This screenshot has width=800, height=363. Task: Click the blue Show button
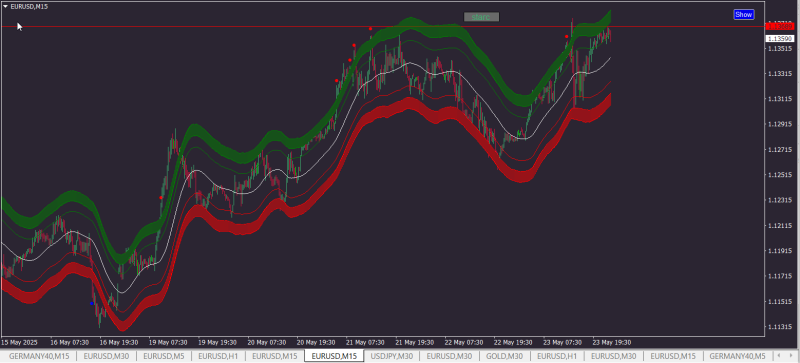click(743, 15)
